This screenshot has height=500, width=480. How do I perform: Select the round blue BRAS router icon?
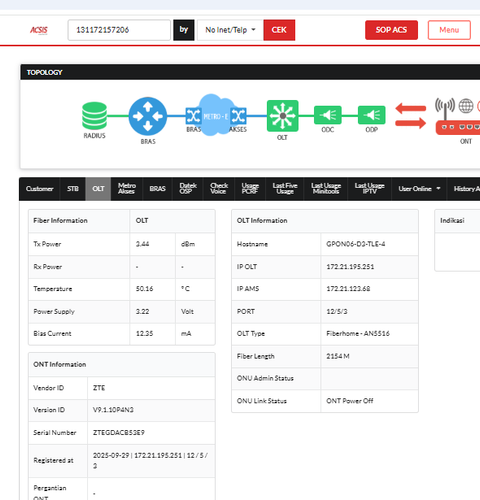tap(148, 116)
